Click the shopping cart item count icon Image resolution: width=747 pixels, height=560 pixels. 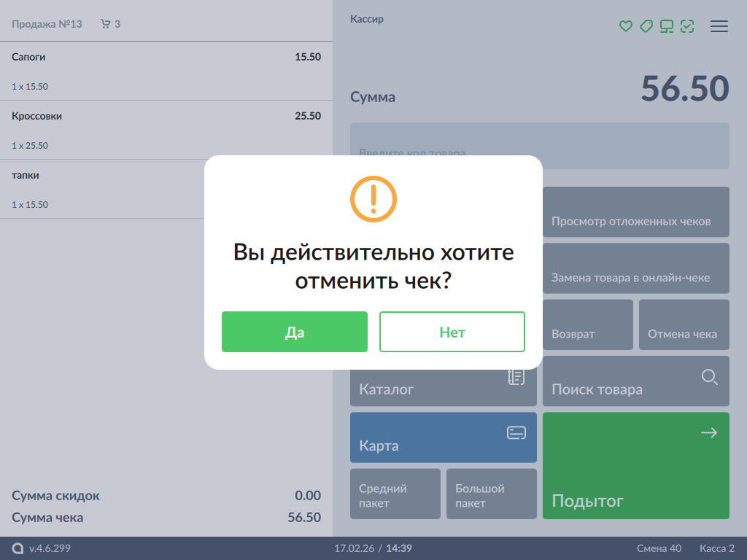[x=106, y=24]
